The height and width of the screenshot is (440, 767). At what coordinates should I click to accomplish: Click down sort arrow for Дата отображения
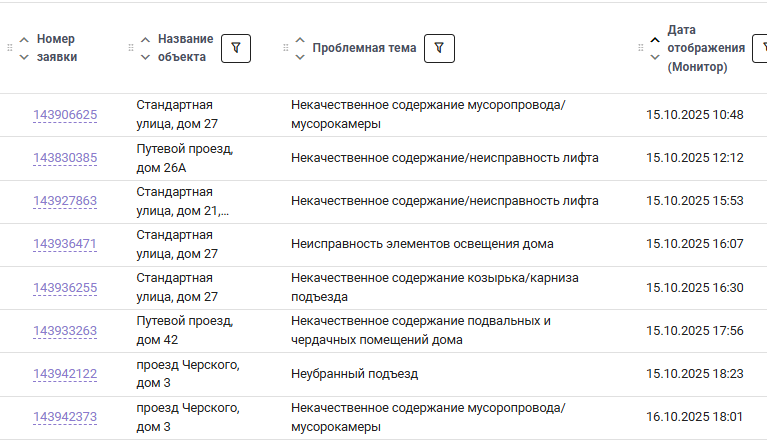[655, 57]
